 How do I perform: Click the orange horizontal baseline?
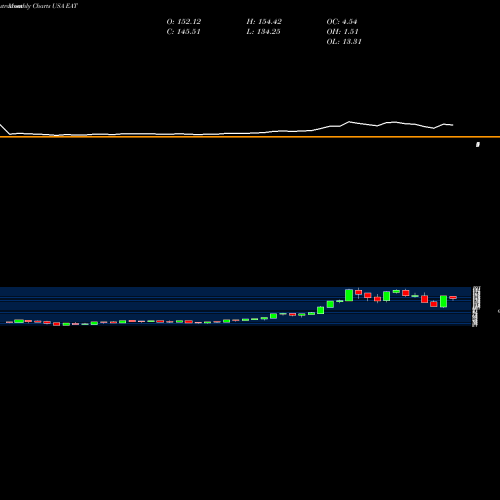(x=250, y=137)
